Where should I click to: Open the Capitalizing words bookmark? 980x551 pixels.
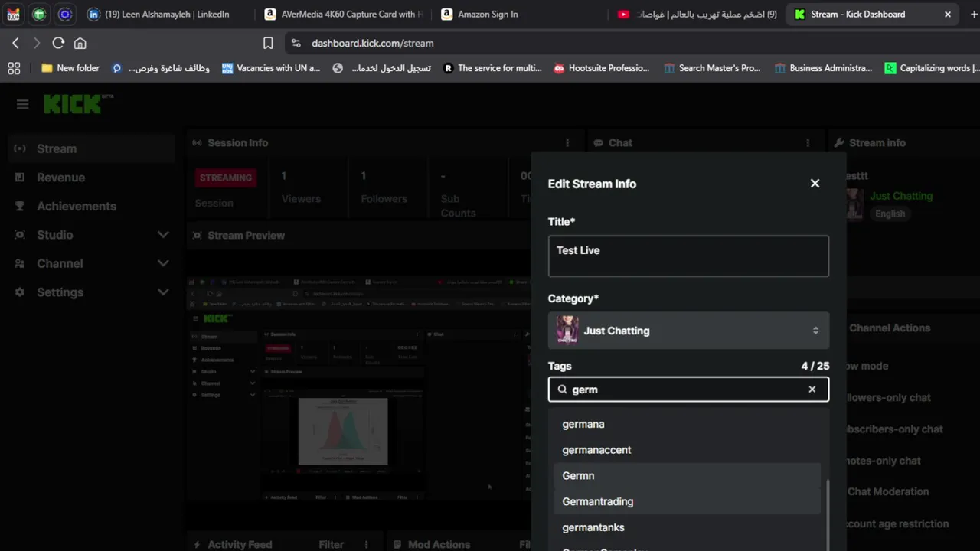click(933, 68)
